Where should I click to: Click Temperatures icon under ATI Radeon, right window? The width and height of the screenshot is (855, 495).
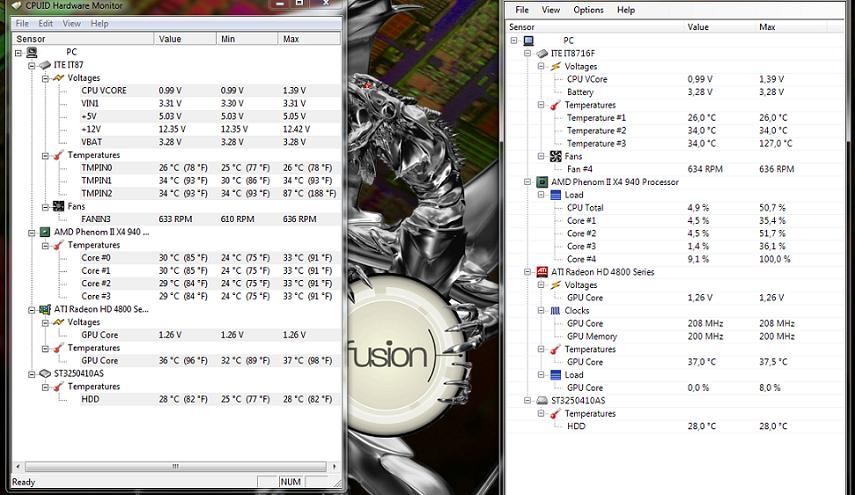(556, 349)
